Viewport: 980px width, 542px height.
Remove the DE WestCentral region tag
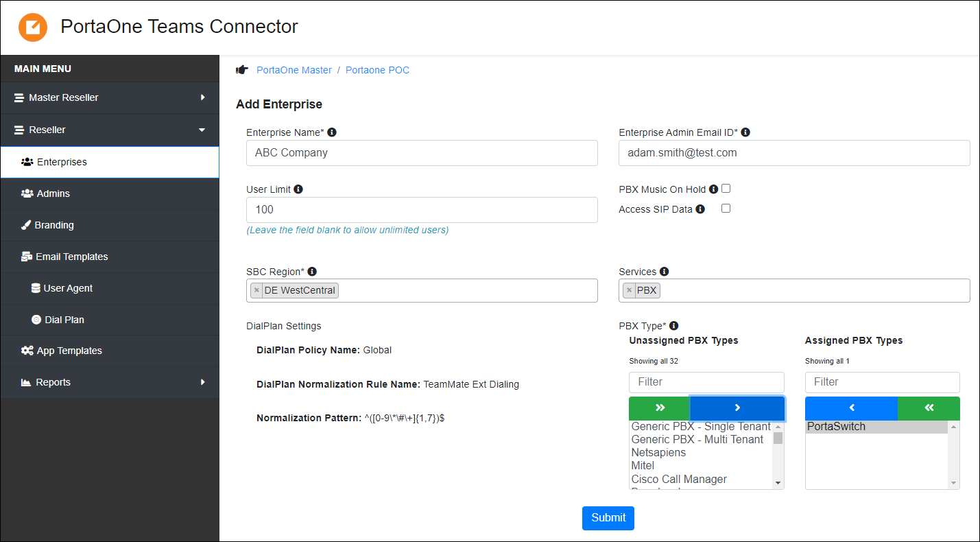(x=256, y=290)
